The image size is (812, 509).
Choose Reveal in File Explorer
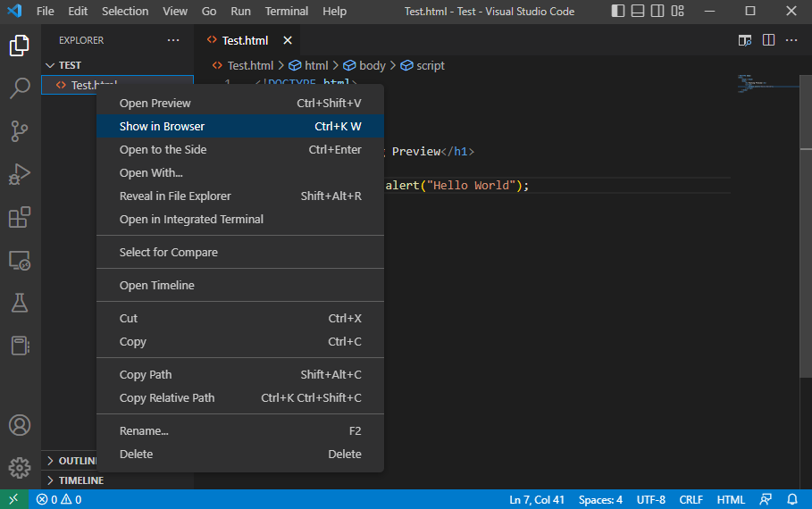pyautogui.click(x=240, y=196)
